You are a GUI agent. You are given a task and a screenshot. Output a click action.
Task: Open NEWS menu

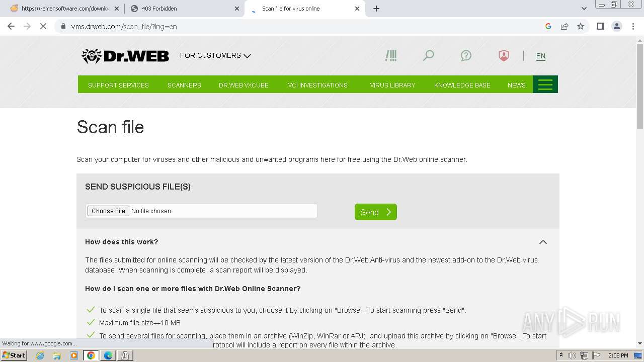click(516, 85)
